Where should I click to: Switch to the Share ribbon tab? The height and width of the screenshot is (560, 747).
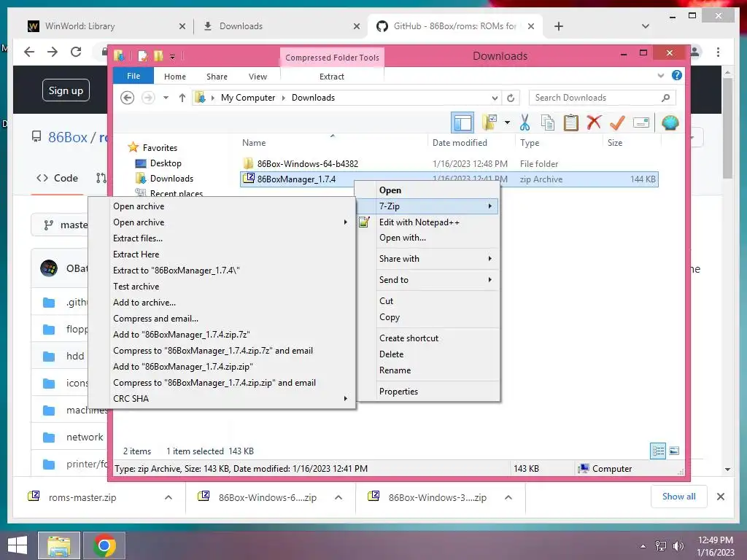[217, 76]
